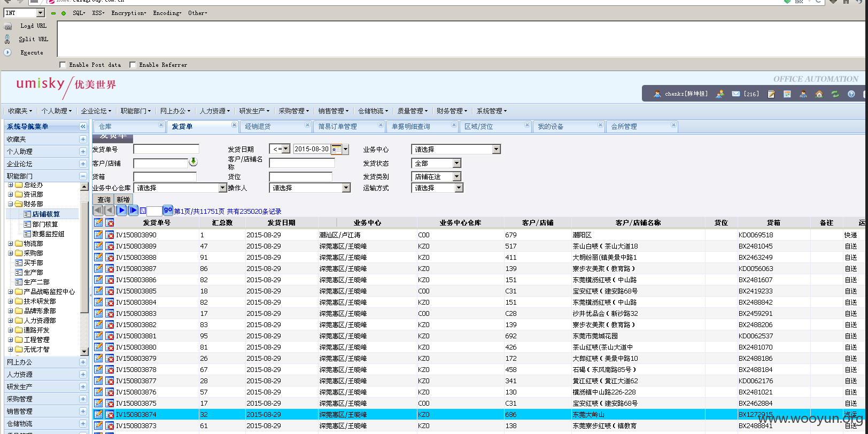The image size is (868, 434).
Task: Open the 业务中心仓库 dropdown
Action: tap(180, 188)
